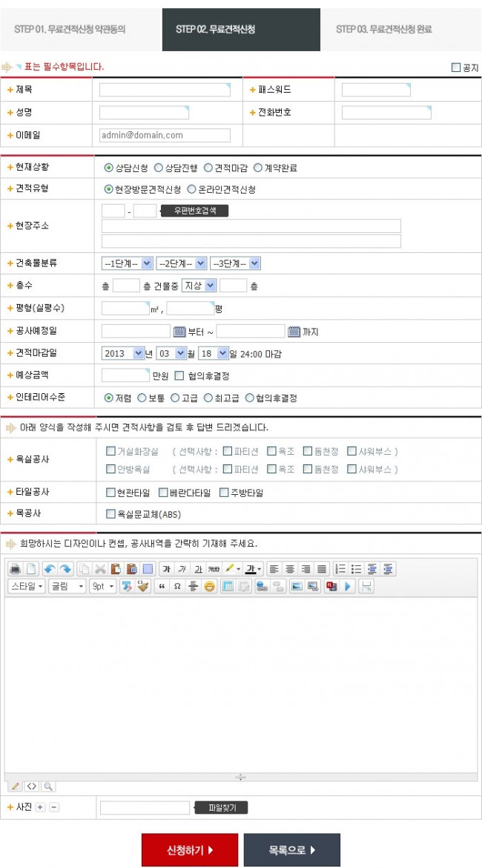Click the insert table icon
Viewport: 482px width, 868px height.
(x=227, y=586)
